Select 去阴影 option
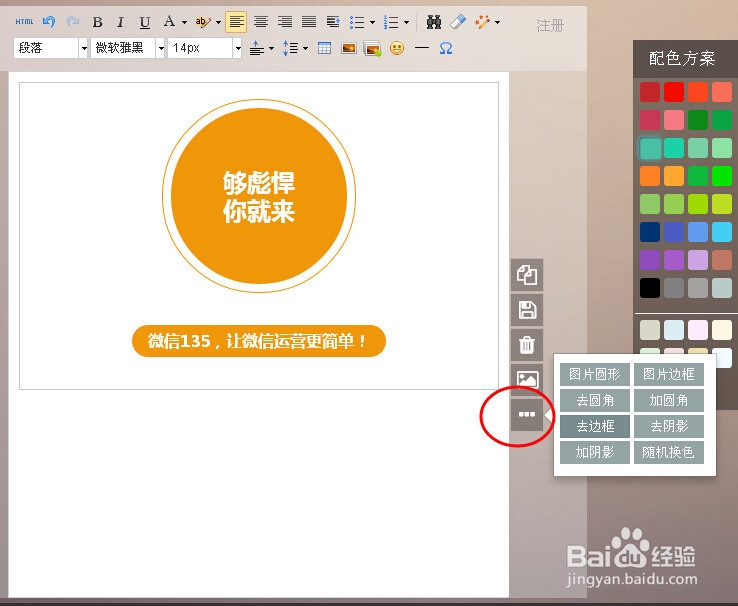The image size is (738, 606). (669, 426)
